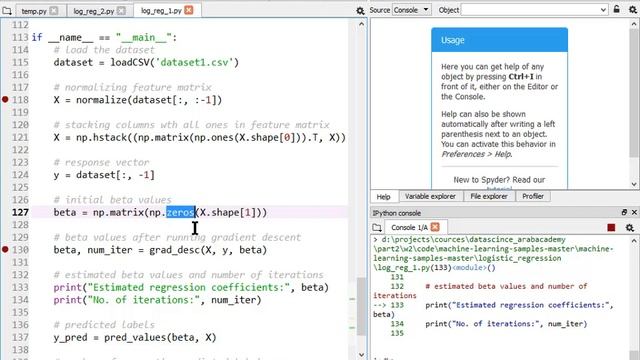Stop the current command with red square

[x=611, y=228]
